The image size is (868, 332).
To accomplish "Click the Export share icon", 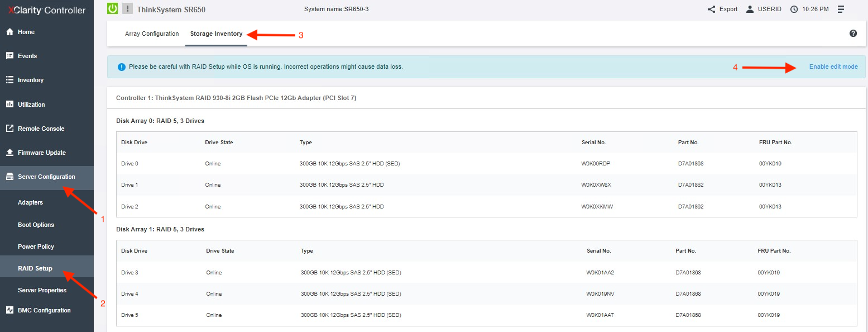I will click(711, 9).
